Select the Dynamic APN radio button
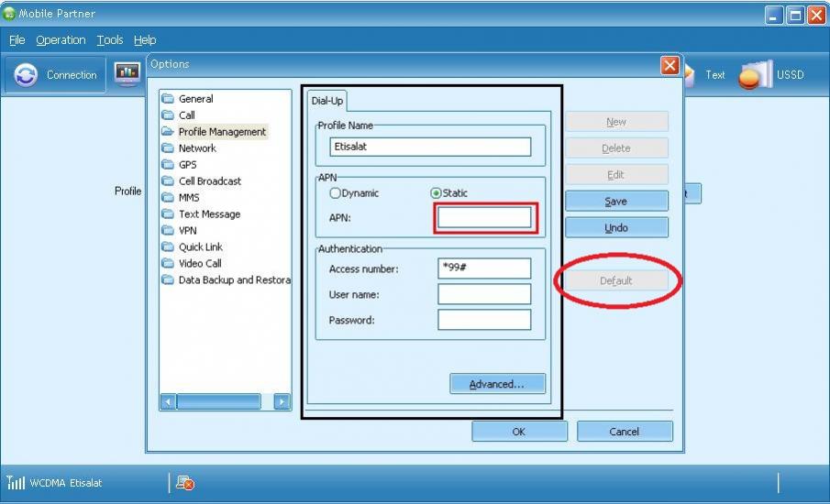 (335, 193)
